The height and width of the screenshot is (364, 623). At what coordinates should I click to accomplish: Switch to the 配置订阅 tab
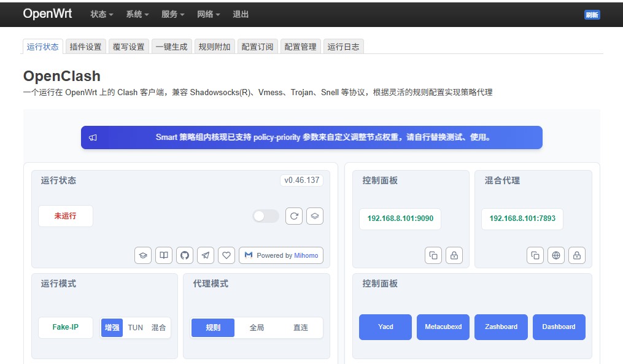(257, 47)
